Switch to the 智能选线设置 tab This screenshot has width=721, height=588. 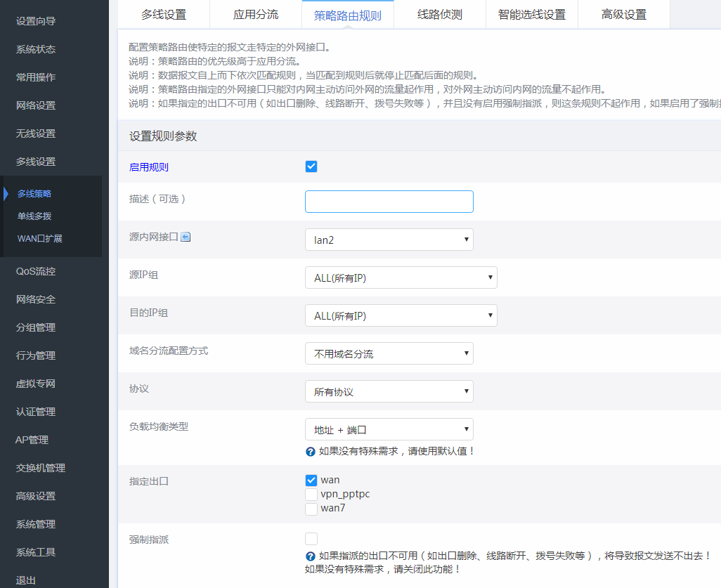click(x=532, y=14)
